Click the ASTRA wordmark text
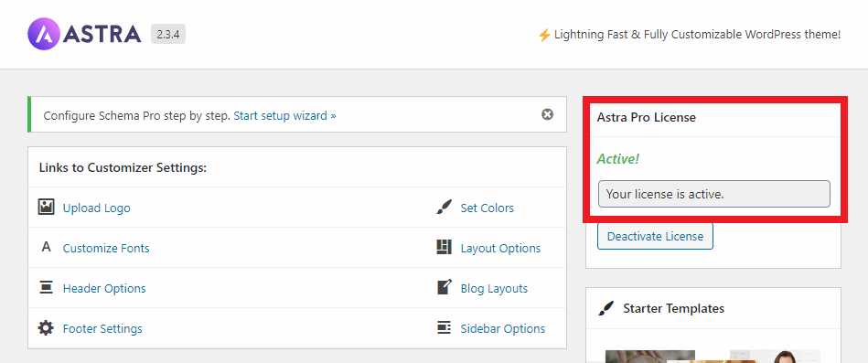The width and height of the screenshot is (868, 363). pyautogui.click(x=102, y=35)
